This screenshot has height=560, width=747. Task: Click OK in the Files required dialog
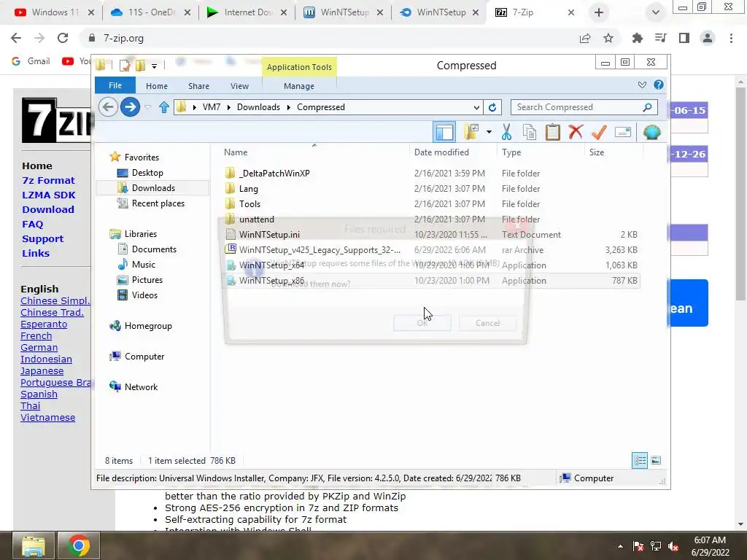[x=422, y=323]
